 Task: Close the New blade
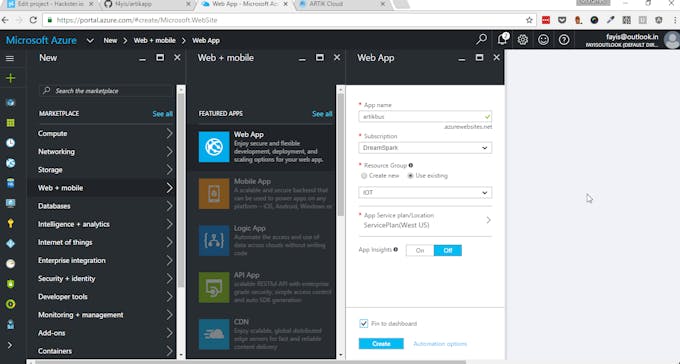point(177,57)
